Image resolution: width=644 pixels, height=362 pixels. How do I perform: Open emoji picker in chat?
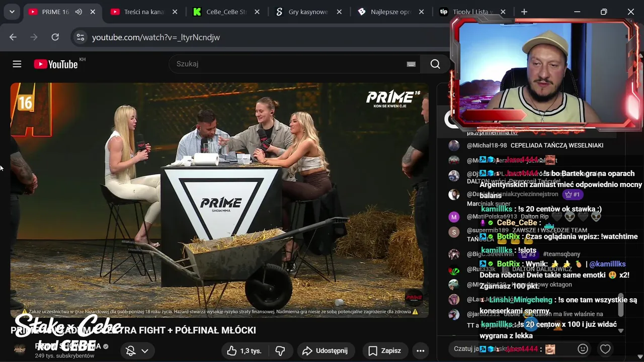tap(583, 349)
